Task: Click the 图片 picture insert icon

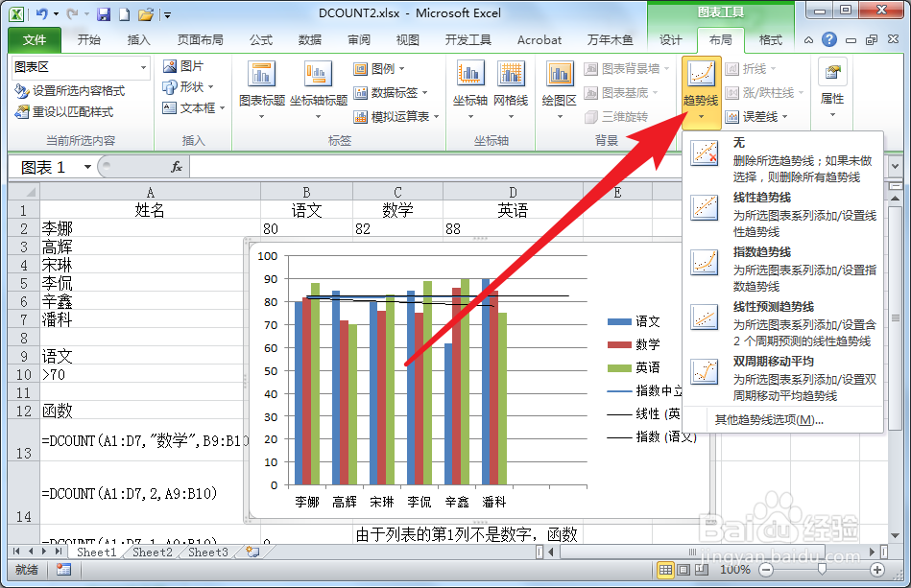Action: click(170, 66)
